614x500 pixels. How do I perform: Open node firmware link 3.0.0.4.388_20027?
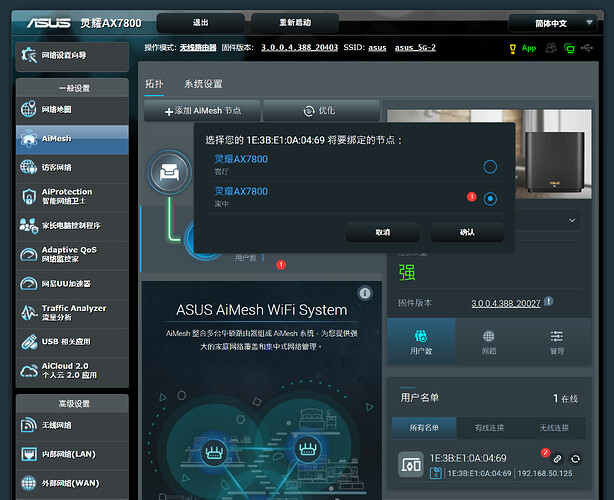click(x=506, y=303)
